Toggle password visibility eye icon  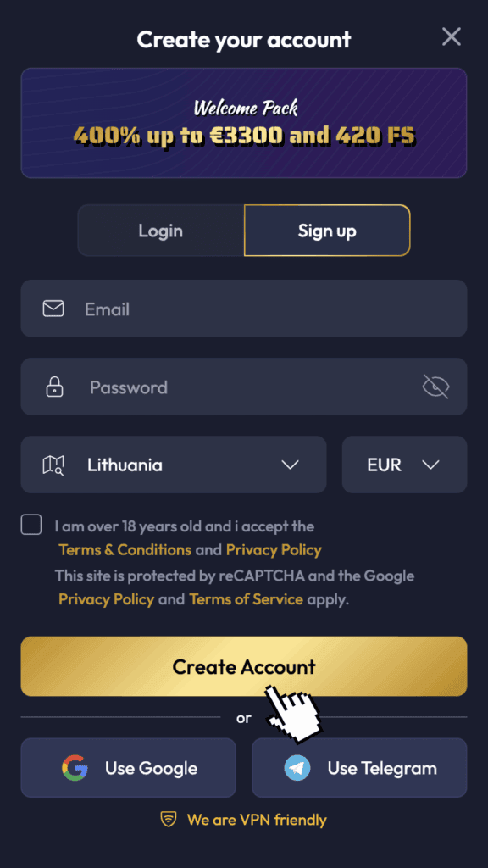pos(436,387)
